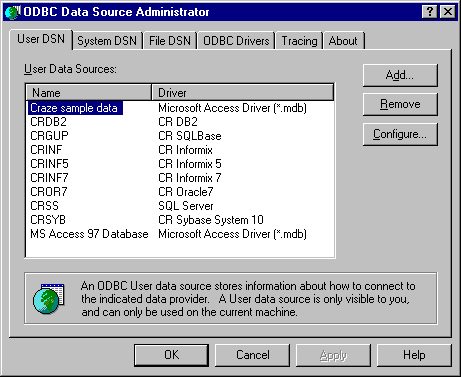
Task: Open Help with the Help button
Action: [x=414, y=355]
